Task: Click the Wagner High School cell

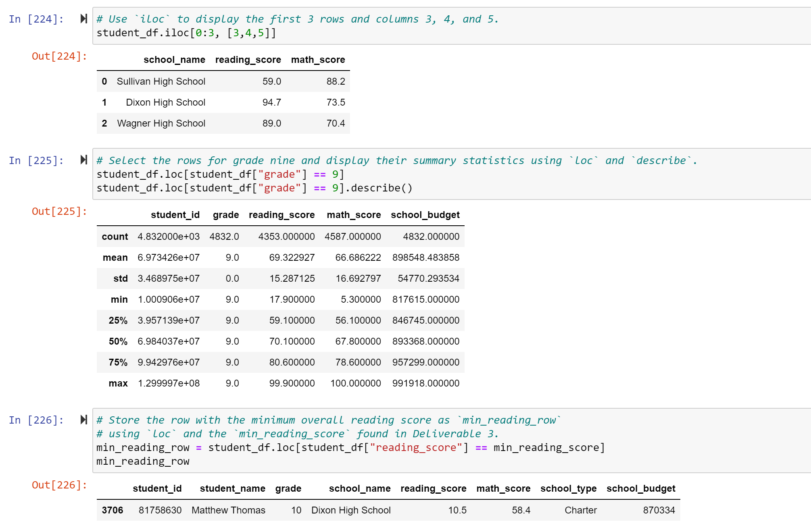Action: point(161,123)
